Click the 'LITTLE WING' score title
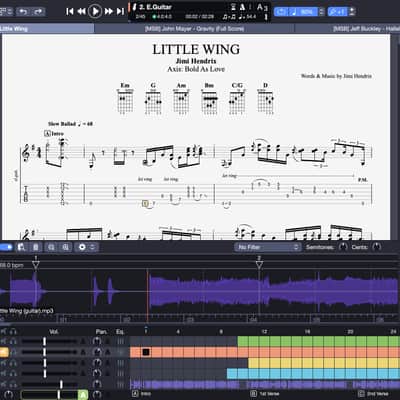400x400 pixels. tap(196, 49)
